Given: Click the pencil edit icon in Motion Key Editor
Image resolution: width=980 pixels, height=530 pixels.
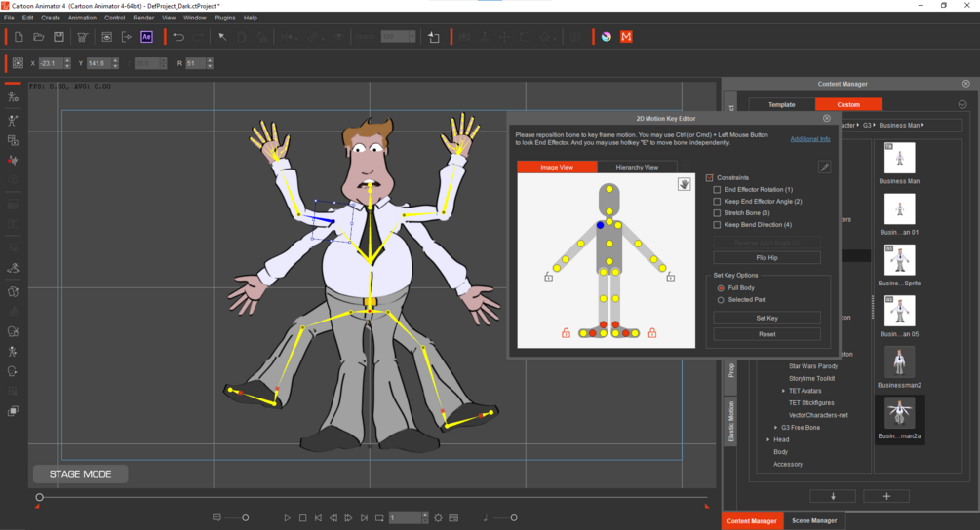Looking at the screenshot, I should pos(824,167).
